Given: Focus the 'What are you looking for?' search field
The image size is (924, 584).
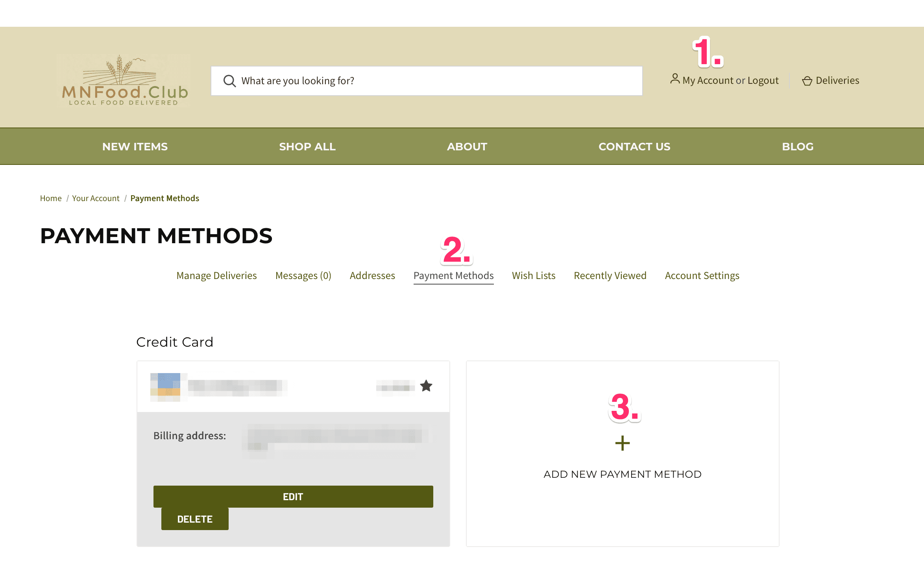Looking at the screenshot, I should click(x=427, y=81).
